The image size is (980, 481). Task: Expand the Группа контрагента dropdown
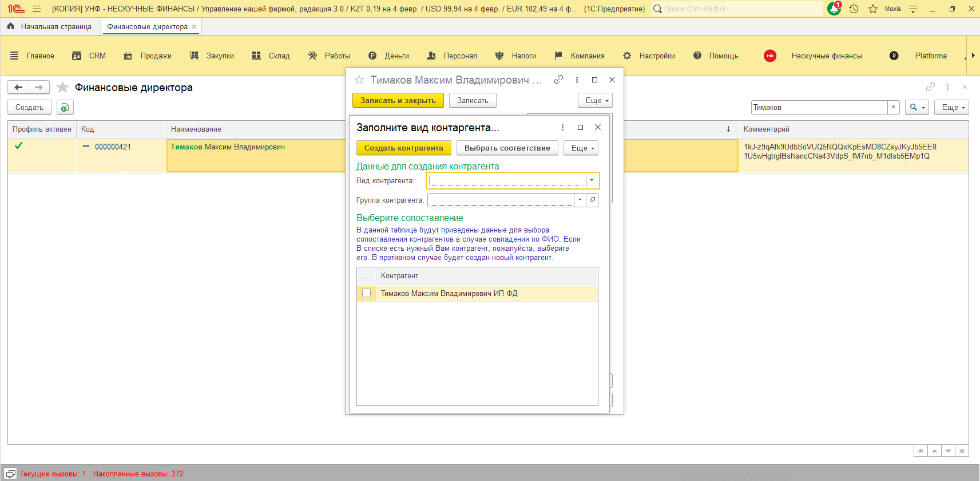[580, 200]
